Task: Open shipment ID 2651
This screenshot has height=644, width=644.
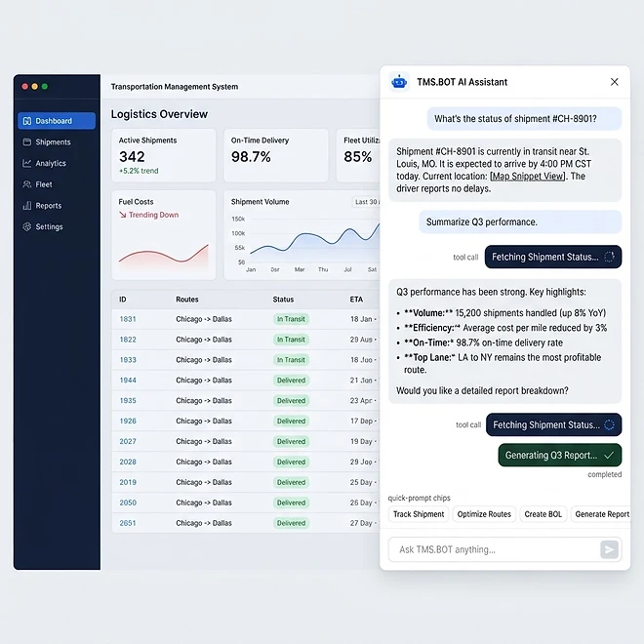Action: click(128, 523)
